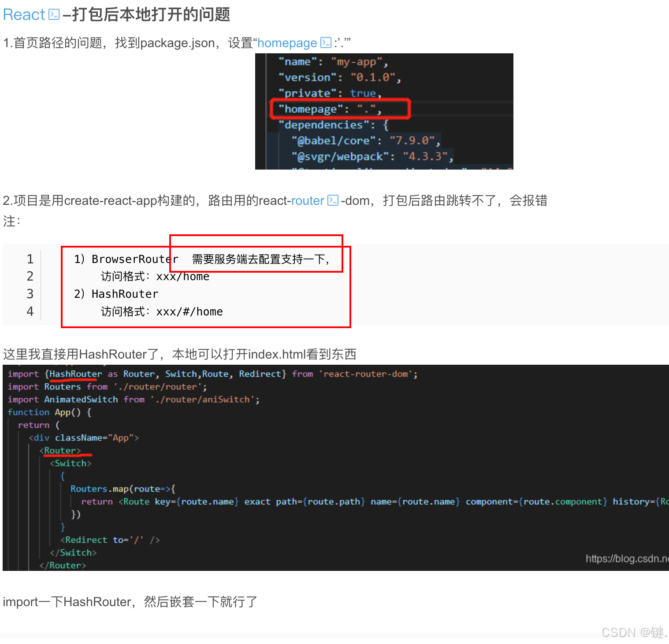Click the package.json screenshot image
This screenshot has width=669, height=644.
point(384,111)
